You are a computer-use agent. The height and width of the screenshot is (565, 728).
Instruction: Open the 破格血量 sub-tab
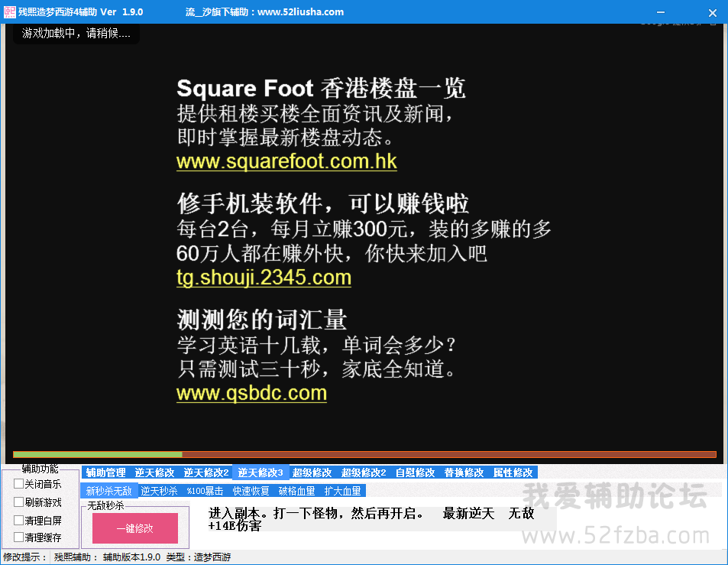[296, 491]
